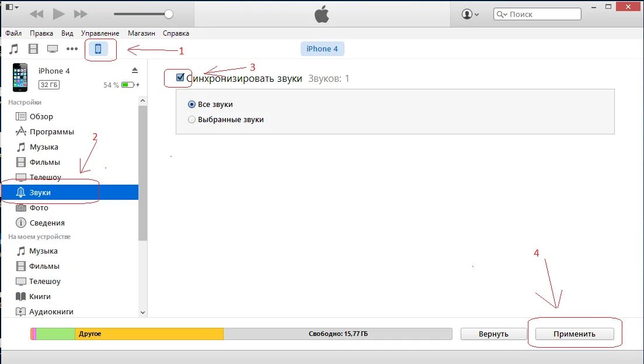Click the iPhone 4 device thumbnail

pyautogui.click(x=20, y=77)
